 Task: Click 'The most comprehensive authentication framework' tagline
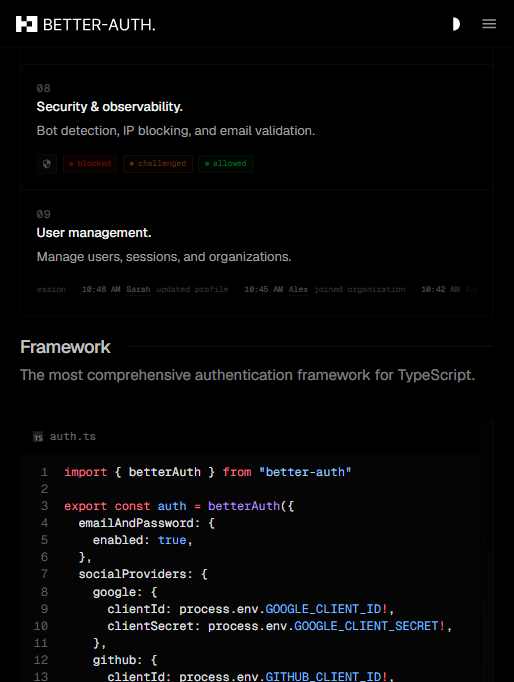pos(247,375)
